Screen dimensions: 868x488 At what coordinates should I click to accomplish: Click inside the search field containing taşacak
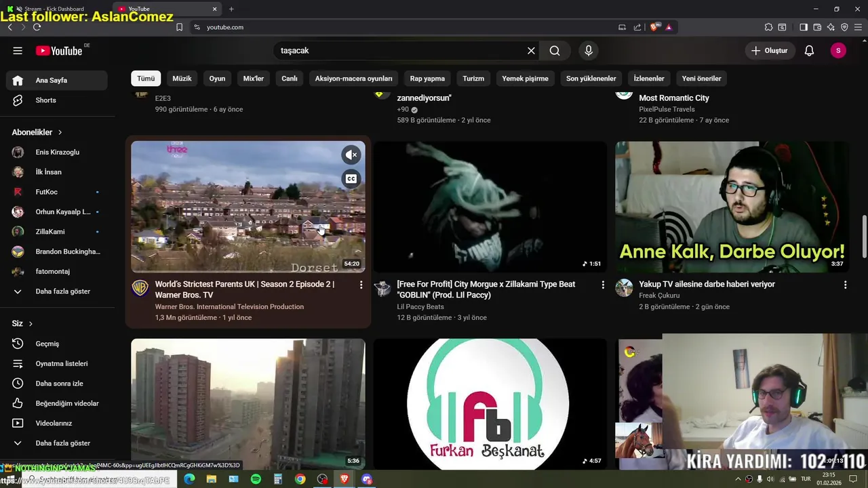click(x=400, y=51)
